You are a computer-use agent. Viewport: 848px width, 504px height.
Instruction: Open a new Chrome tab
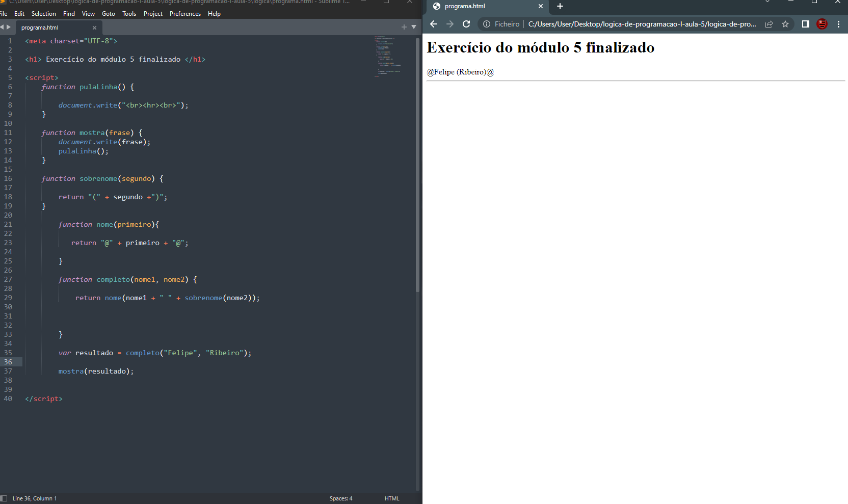pyautogui.click(x=560, y=6)
